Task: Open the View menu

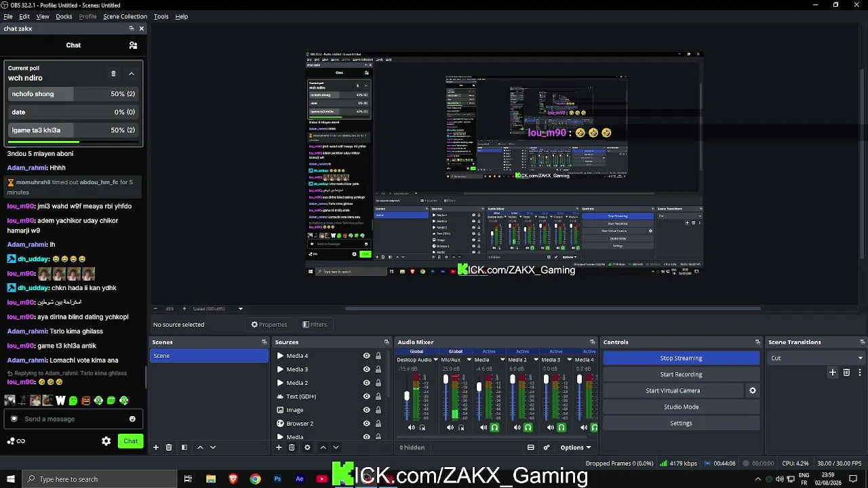Action: coord(43,16)
